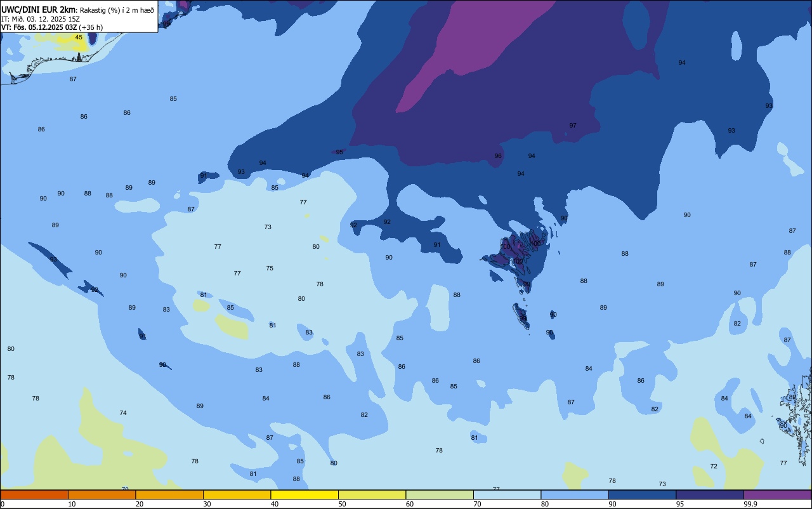Viewport: 812px width, 509px height.
Task: Click the light orange 20–30 legend swatch
Action: (x=169, y=494)
